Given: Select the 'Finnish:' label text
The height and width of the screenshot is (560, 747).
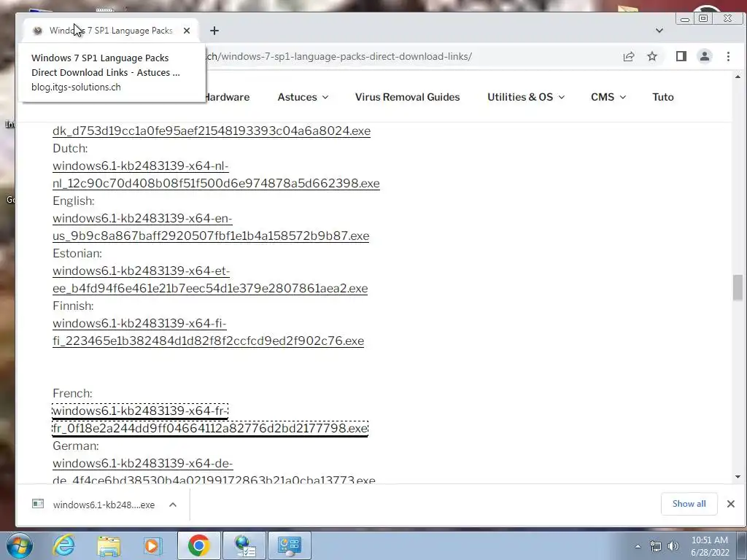Looking at the screenshot, I should coord(73,306).
